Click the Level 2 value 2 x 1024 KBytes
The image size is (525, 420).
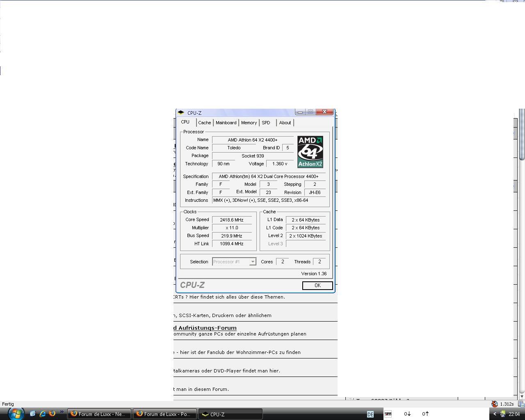click(x=306, y=236)
